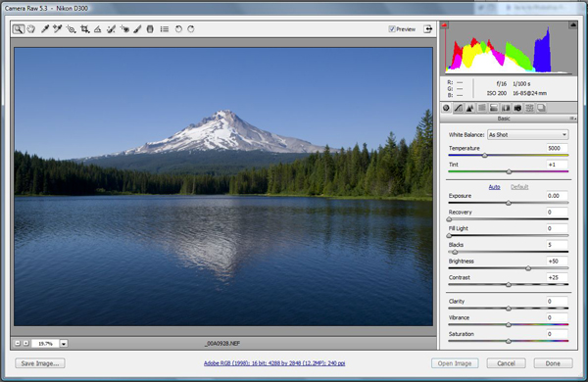This screenshot has height=382, width=588.
Task: Open the Camera Calibration panel tab
Action: tap(517, 108)
